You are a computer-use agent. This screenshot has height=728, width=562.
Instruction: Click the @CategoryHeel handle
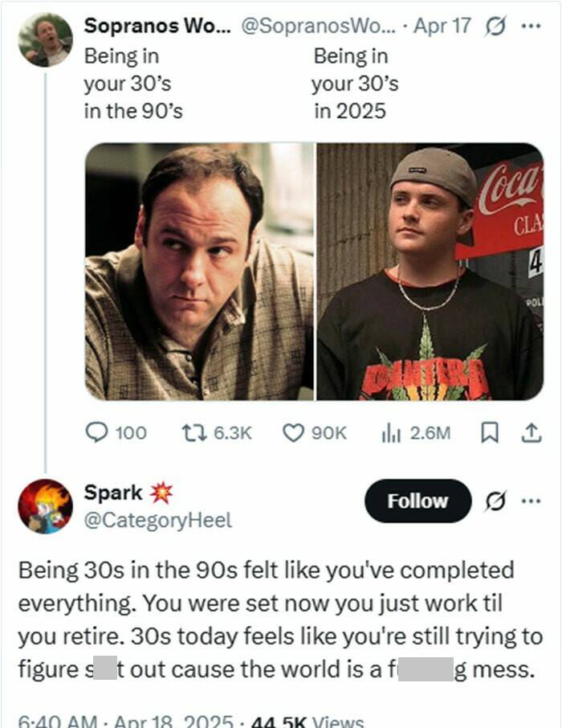pos(158,521)
